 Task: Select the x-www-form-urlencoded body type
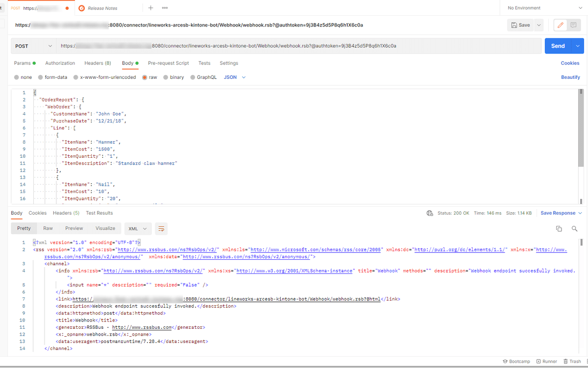click(104, 77)
